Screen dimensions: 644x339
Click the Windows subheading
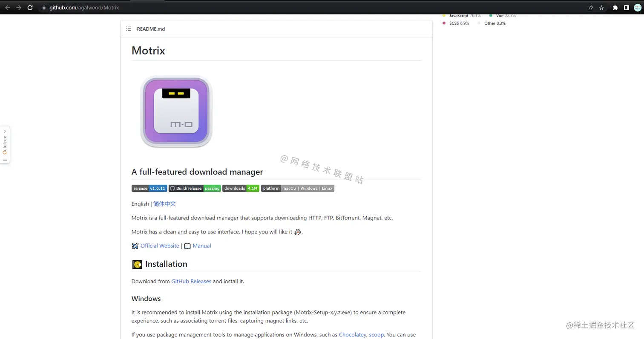pos(146,299)
